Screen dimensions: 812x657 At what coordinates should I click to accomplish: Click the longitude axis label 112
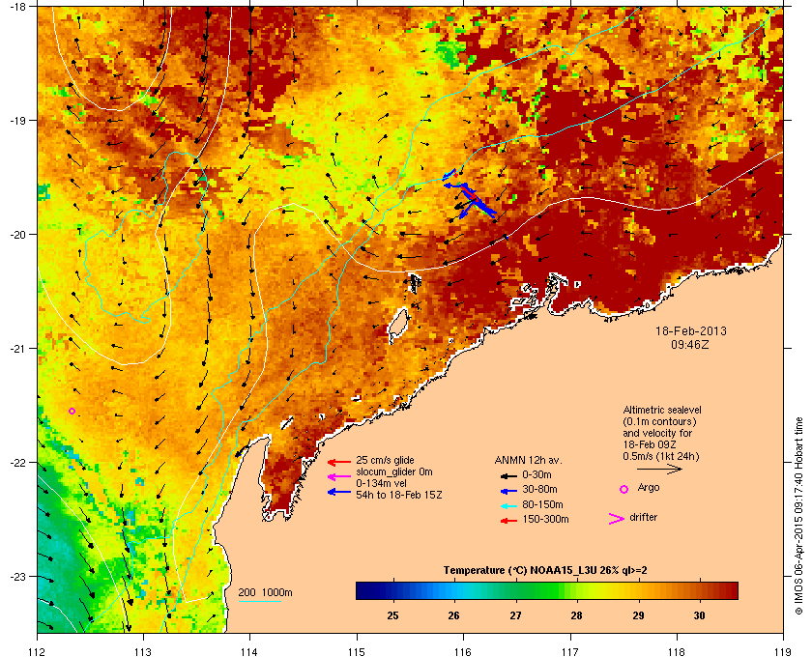coord(38,650)
